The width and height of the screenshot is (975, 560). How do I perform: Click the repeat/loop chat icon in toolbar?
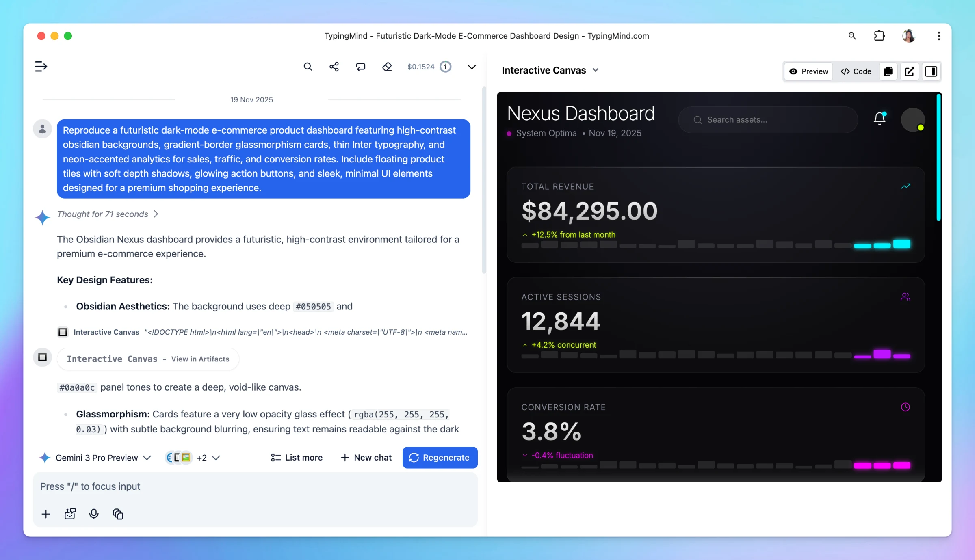click(x=360, y=67)
